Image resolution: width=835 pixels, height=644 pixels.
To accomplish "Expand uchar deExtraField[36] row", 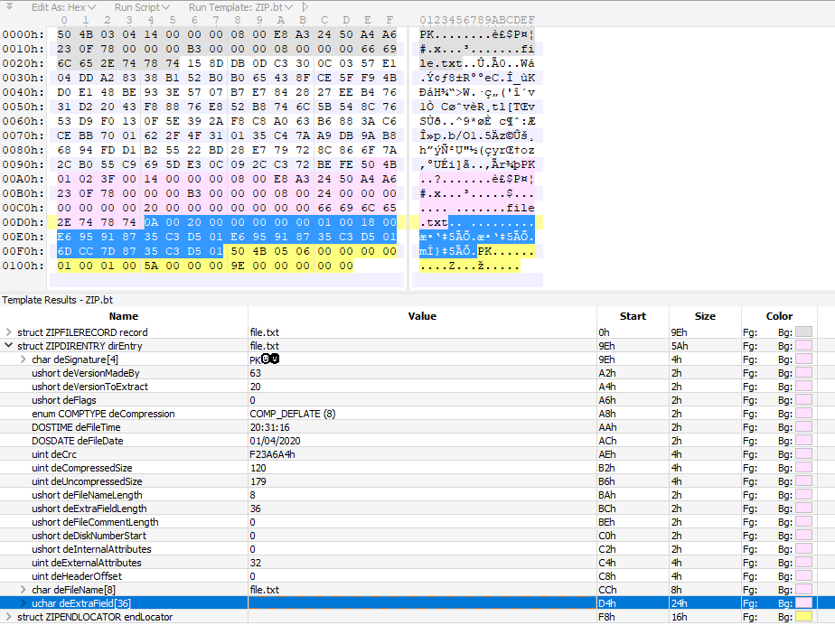I will (23, 603).
